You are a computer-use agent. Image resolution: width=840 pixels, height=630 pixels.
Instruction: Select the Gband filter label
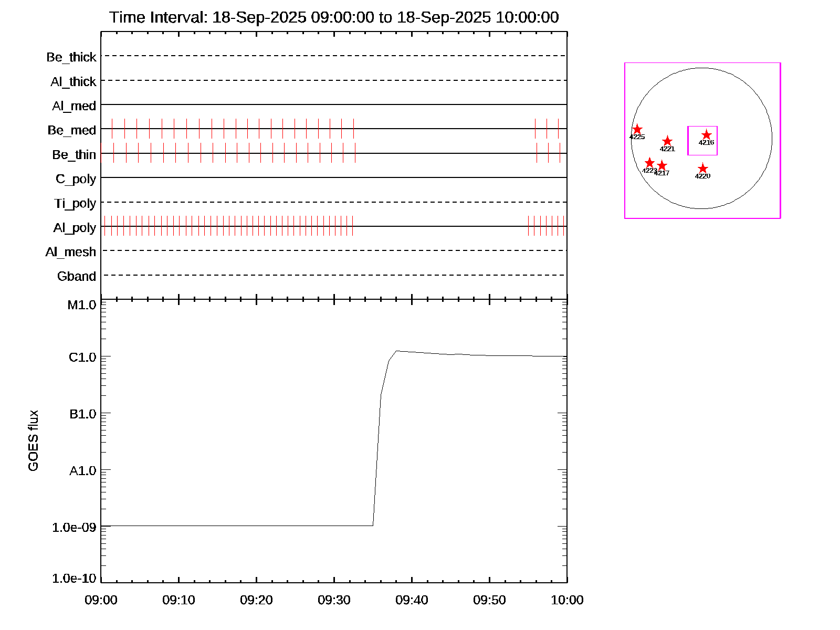click(x=77, y=277)
